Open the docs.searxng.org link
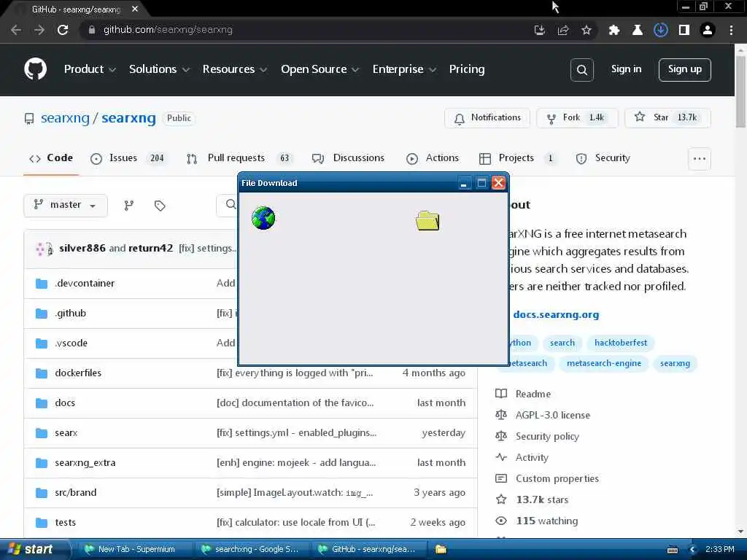 click(556, 315)
